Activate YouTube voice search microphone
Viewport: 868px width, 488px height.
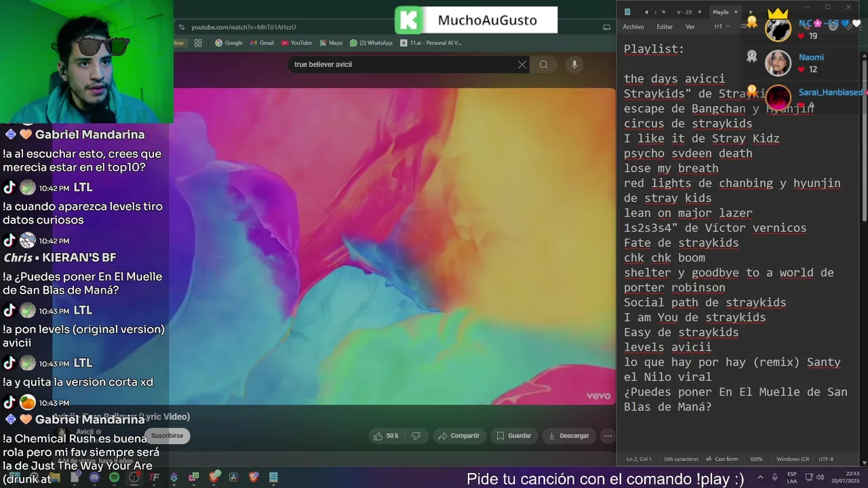point(574,64)
